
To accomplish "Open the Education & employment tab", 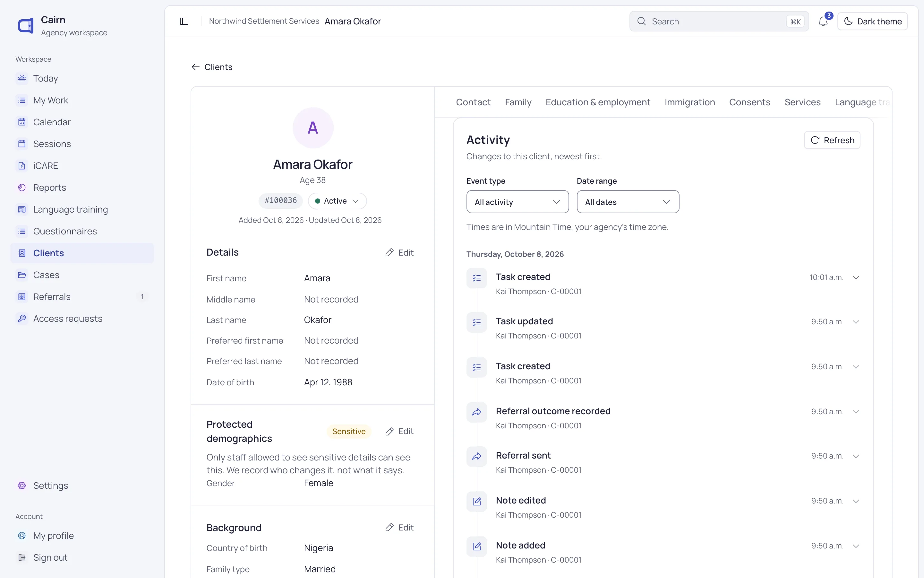I will (597, 102).
